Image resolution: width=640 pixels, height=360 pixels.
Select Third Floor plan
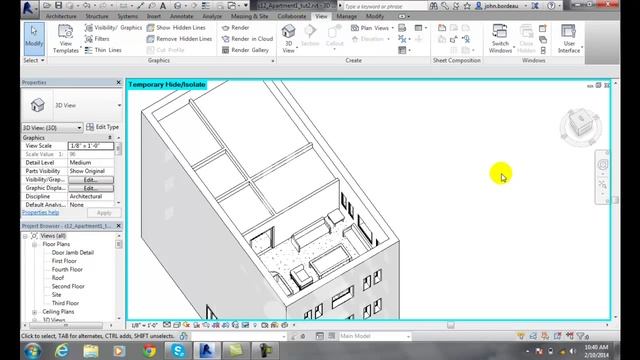click(x=65, y=303)
